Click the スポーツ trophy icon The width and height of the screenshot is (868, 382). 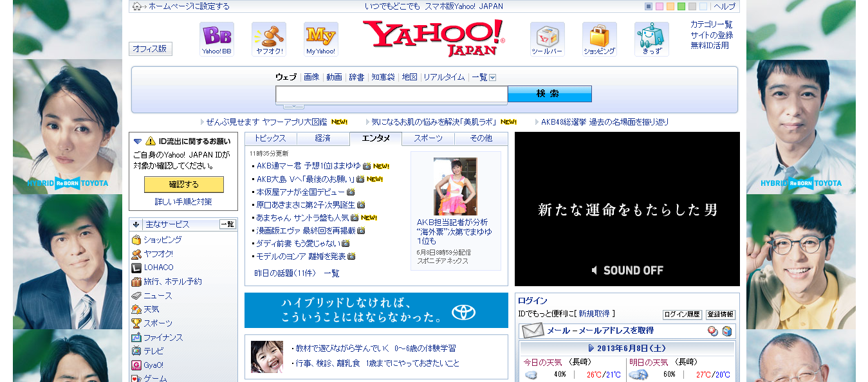(x=136, y=323)
